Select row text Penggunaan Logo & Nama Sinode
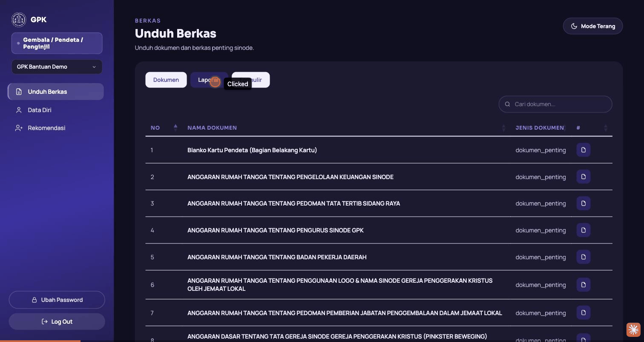Screen dimensions: 644x342 click(340, 285)
